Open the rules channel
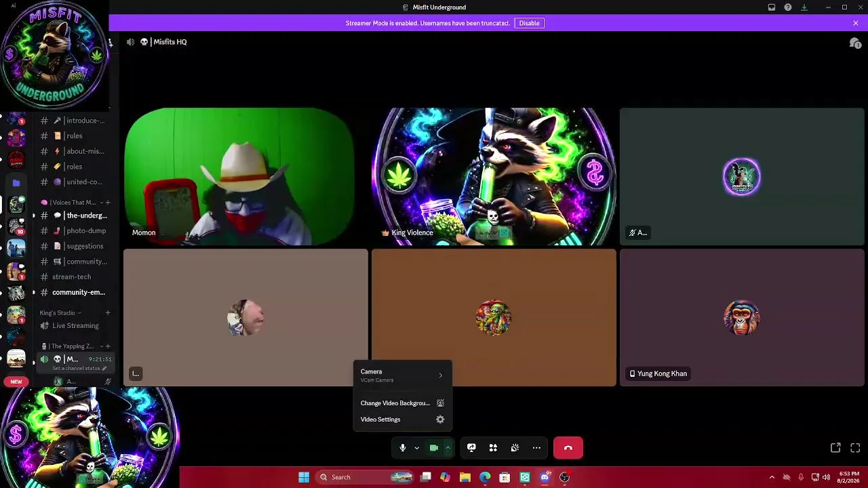 tap(75, 136)
